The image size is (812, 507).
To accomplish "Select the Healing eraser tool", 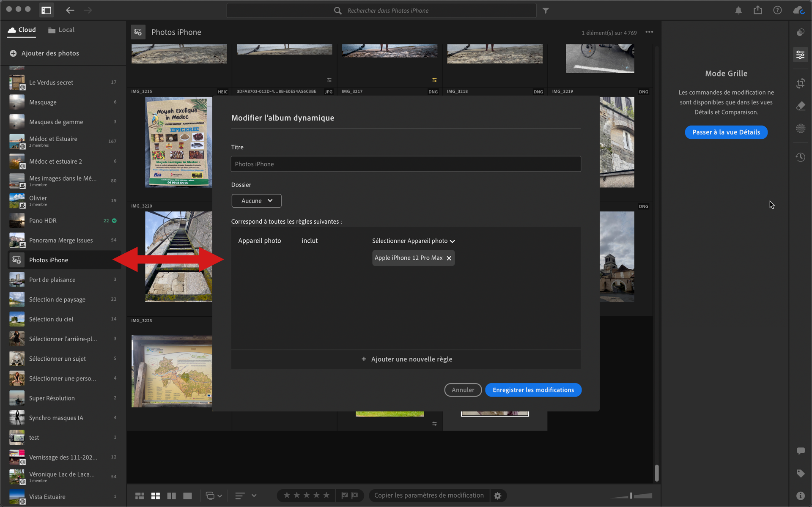I will pyautogui.click(x=801, y=106).
